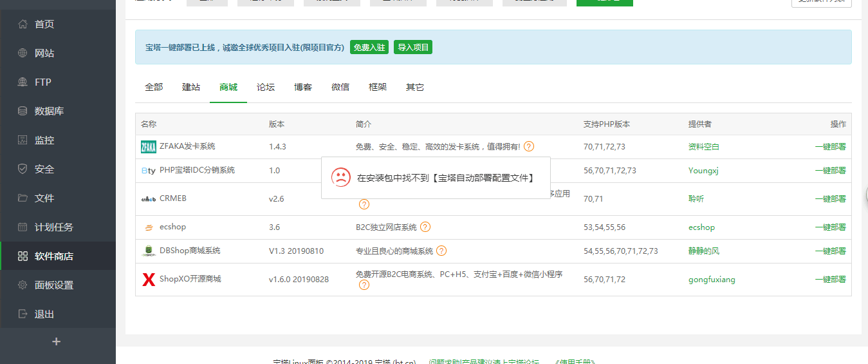Switch to the 微信 tab

coord(340,88)
